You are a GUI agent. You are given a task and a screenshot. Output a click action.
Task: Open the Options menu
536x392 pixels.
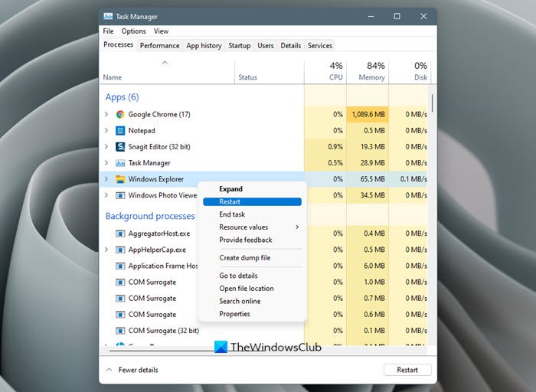point(134,31)
